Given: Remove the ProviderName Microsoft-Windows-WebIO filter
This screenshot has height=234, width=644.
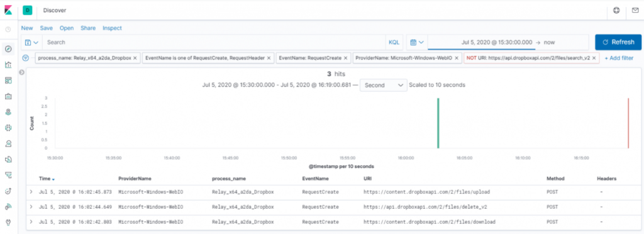Looking at the screenshot, I should point(457,58).
